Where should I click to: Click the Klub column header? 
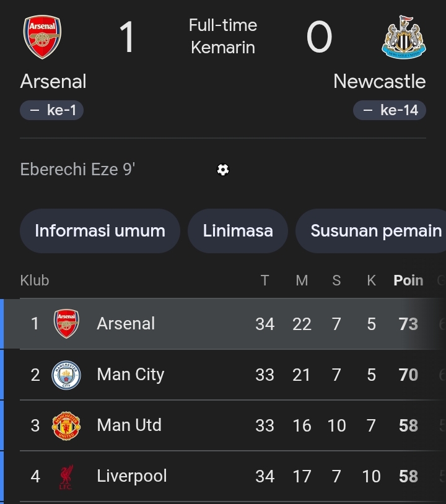(35, 280)
